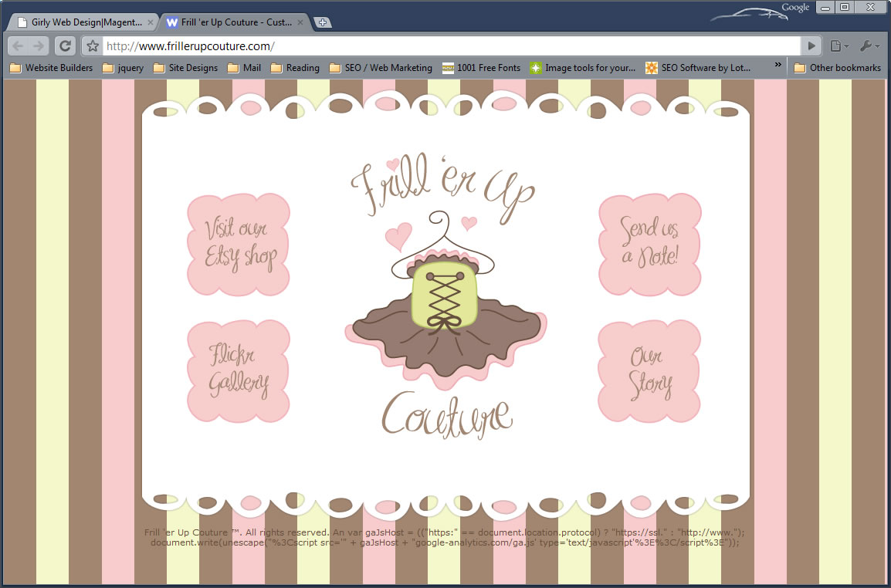Close the Girly Web Design tab
The width and height of the screenshot is (891, 588).
coord(151,22)
